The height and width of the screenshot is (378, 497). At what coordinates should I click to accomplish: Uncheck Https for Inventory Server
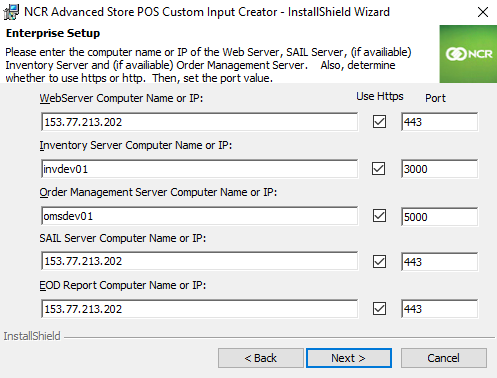pyautogui.click(x=379, y=169)
